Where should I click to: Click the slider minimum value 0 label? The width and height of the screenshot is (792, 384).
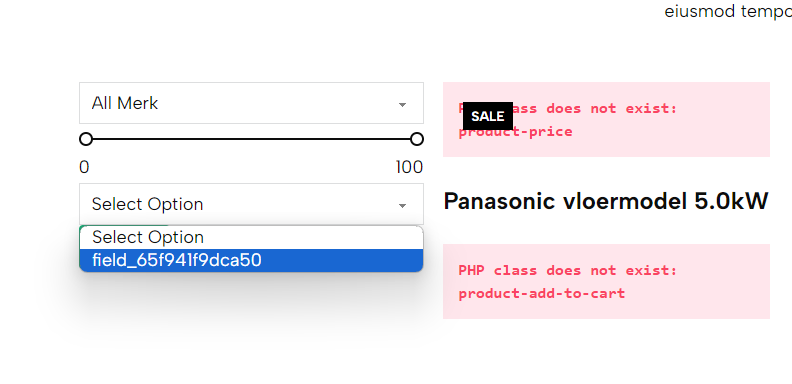(x=84, y=167)
